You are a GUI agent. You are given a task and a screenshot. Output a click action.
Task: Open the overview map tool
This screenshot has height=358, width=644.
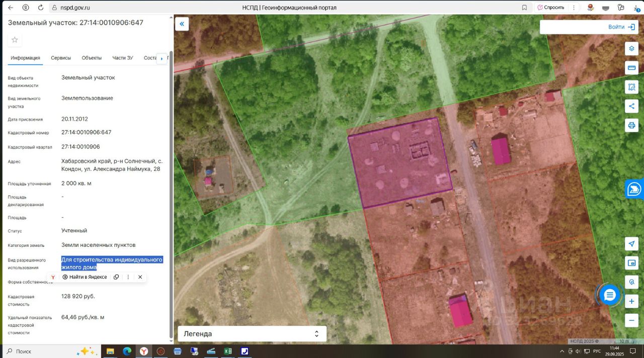pos(631,263)
